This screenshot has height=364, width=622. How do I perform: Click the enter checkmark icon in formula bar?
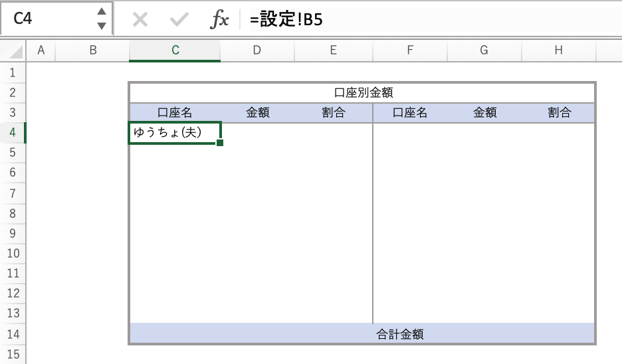(179, 20)
